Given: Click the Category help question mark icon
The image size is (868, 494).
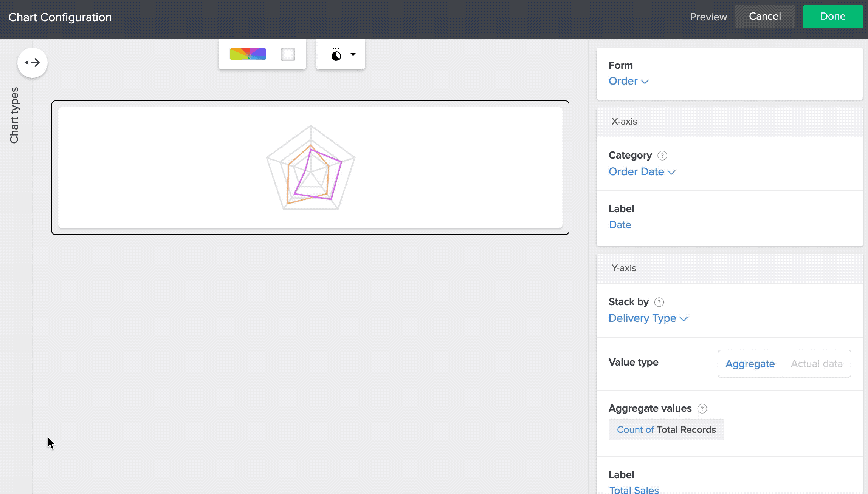Looking at the screenshot, I should (x=662, y=156).
